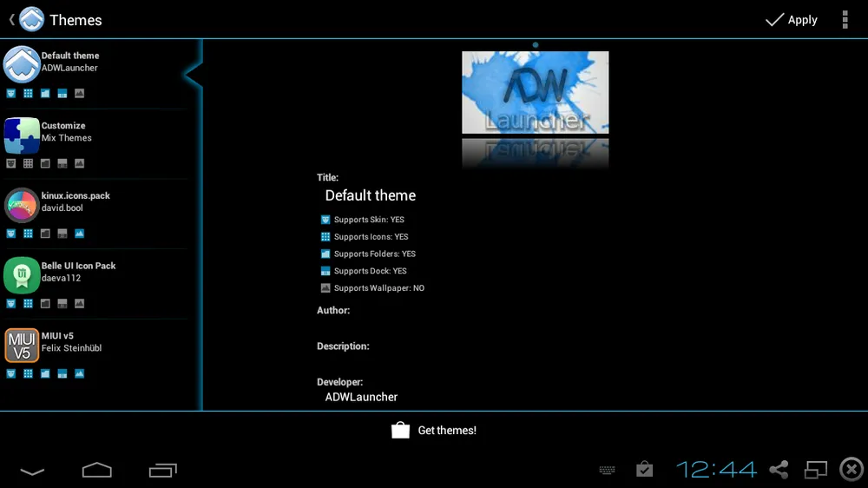Tap the circled X close icon

[852, 469]
